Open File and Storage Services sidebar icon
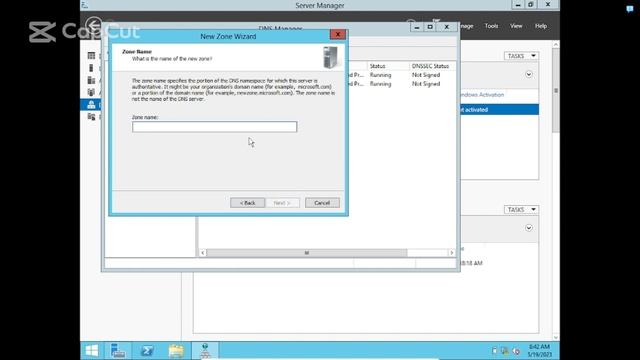 91,117
